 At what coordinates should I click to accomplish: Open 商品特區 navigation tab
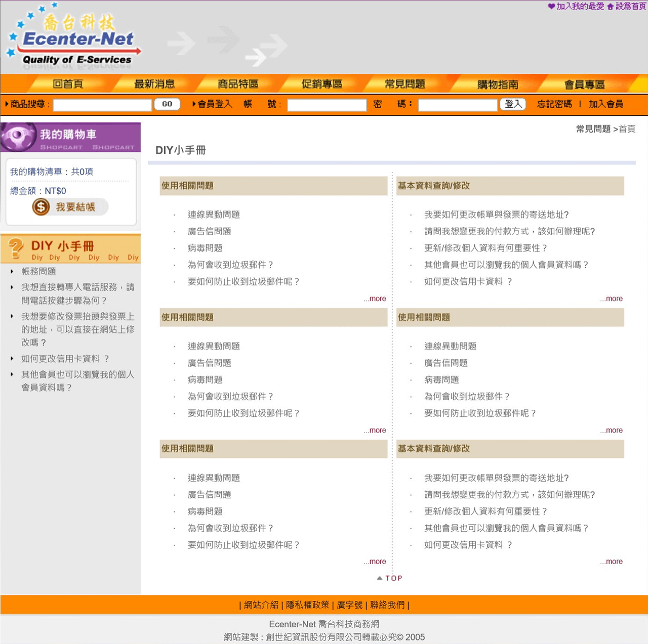click(238, 84)
